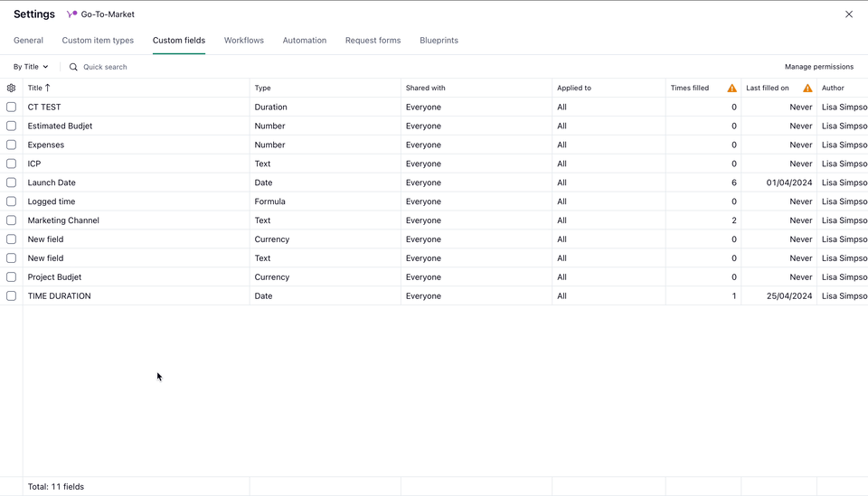
Task: Select the Launch Date field checkbox
Action: (x=11, y=182)
